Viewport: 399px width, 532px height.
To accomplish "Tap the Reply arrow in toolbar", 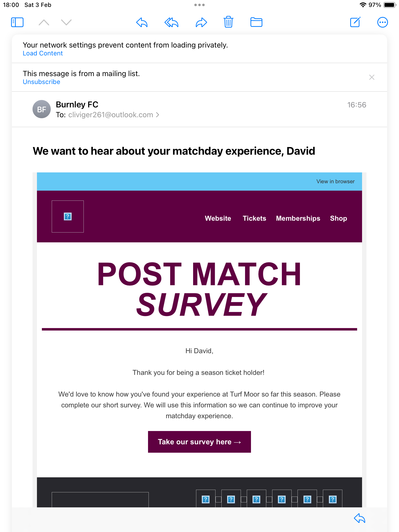I will coord(142,22).
